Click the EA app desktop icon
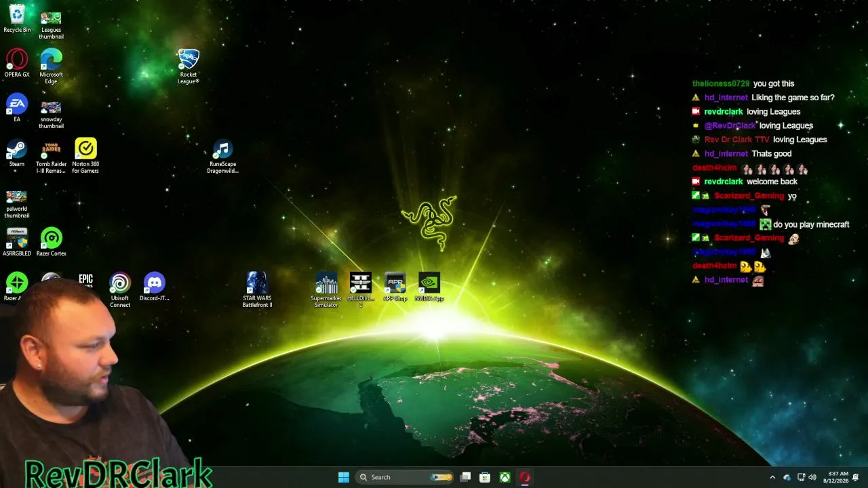This screenshot has height=488, width=868. (x=17, y=108)
